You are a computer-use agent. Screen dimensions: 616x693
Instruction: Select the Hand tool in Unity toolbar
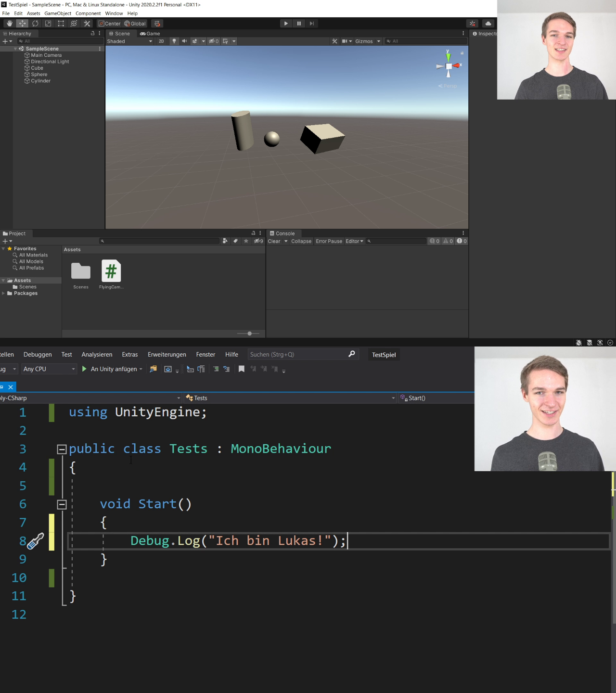tap(9, 24)
